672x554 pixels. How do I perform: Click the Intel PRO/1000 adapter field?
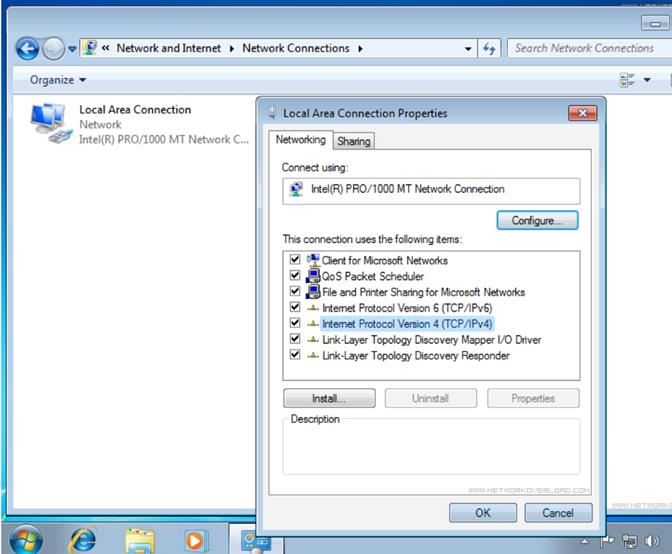431,191
